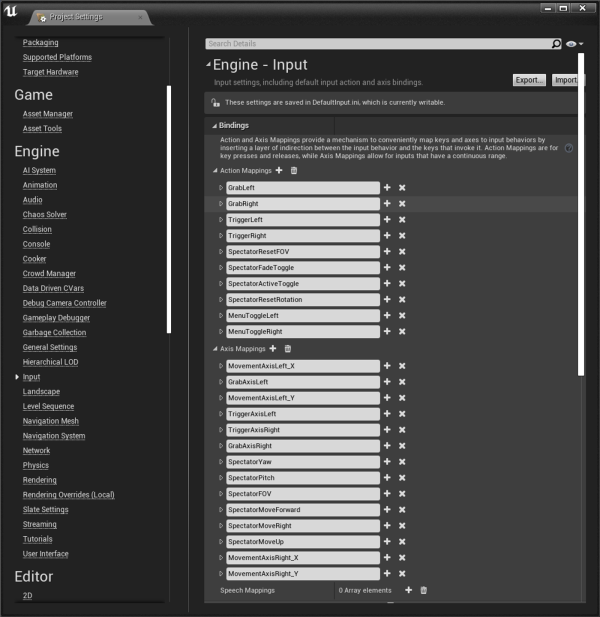Viewport: 600px width, 617px height.
Task: Click the Export... button
Action: coord(529,80)
